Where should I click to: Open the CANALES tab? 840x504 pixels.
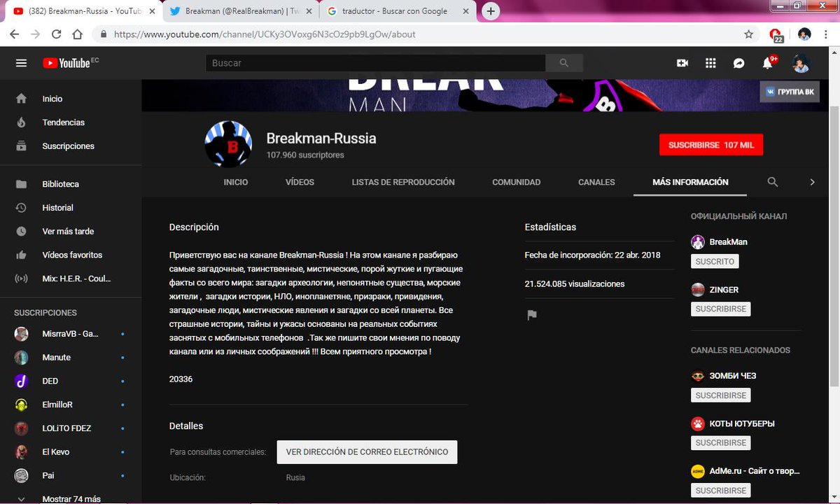[x=596, y=182]
